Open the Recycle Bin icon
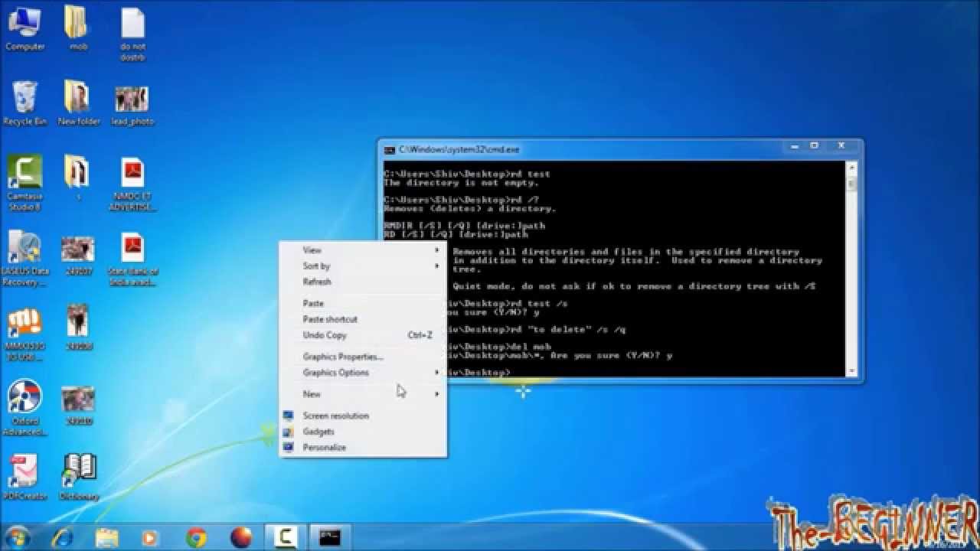The height and width of the screenshot is (551, 980). tap(24, 103)
